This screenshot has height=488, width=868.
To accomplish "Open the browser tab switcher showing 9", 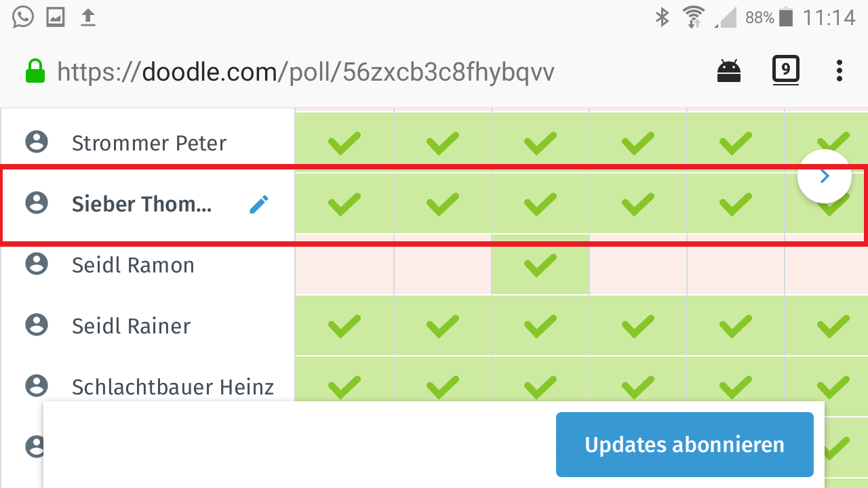I will pyautogui.click(x=786, y=70).
